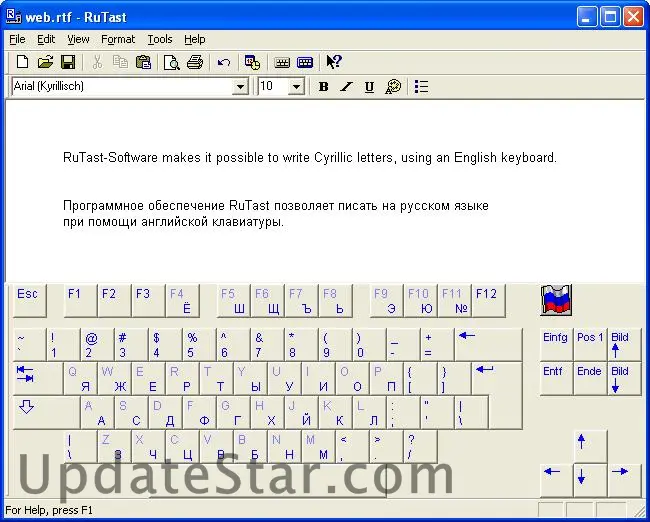Viewport: 650px width, 522px height.
Task: Open Print Preview from the toolbar
Action: pos(172,62)
